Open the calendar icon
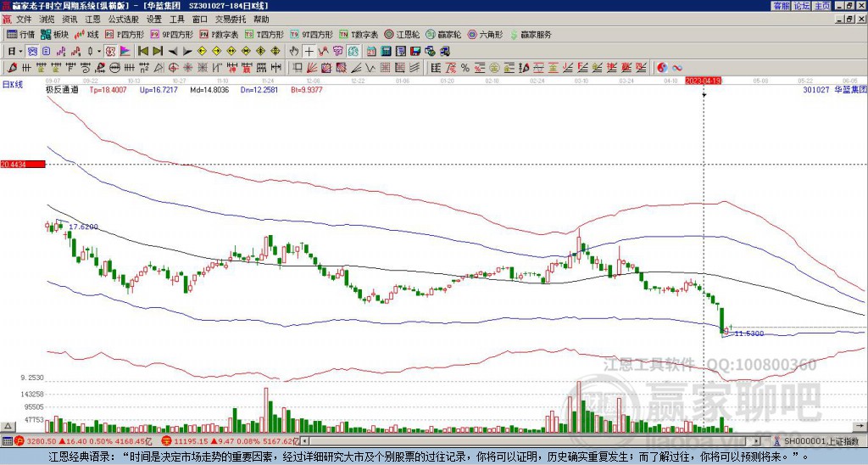The image size is (868, 465). pos(371,52)
